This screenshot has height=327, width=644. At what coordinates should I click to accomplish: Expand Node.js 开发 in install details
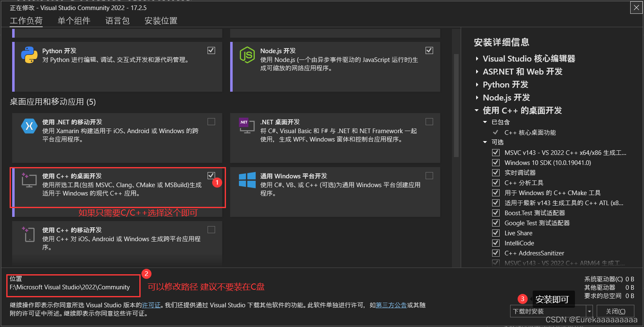pyautogui.click(x=477, y=98)
